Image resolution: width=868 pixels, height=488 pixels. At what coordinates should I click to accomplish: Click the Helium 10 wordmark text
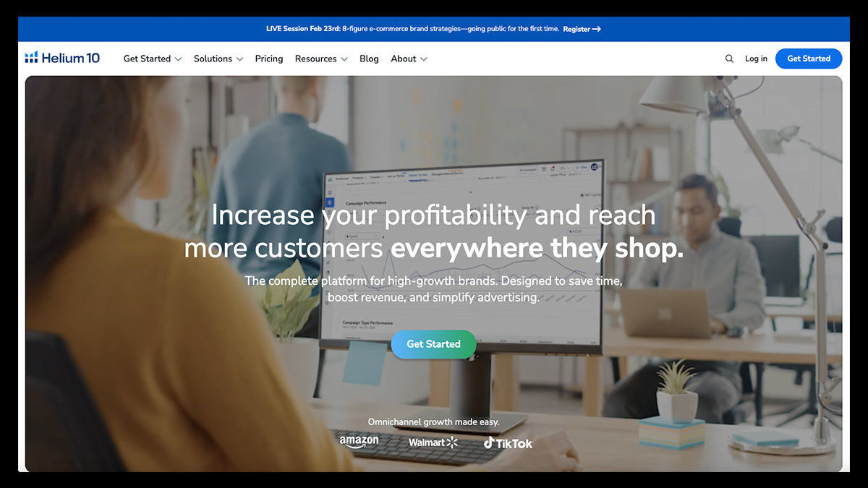pyautogui.click(x=71, y=58)
